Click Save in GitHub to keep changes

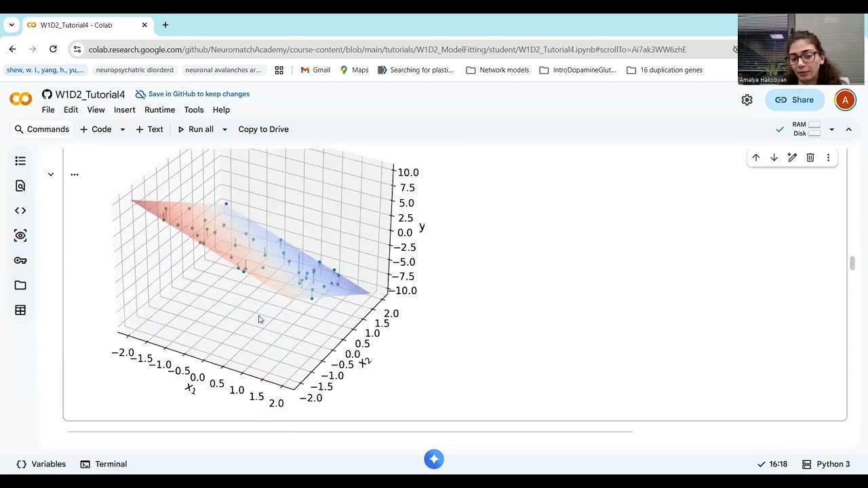[193, 94]
